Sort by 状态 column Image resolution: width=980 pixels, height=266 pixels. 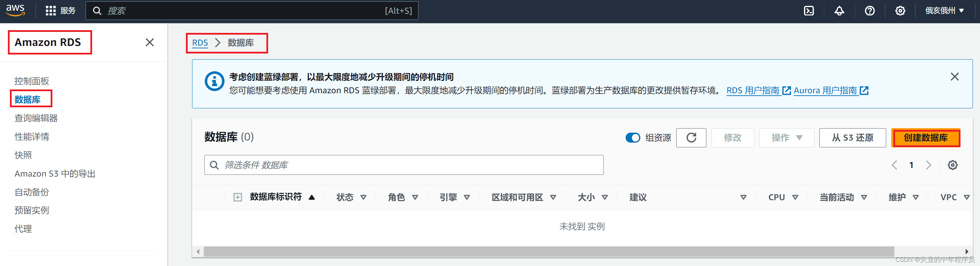coord(352,197)
